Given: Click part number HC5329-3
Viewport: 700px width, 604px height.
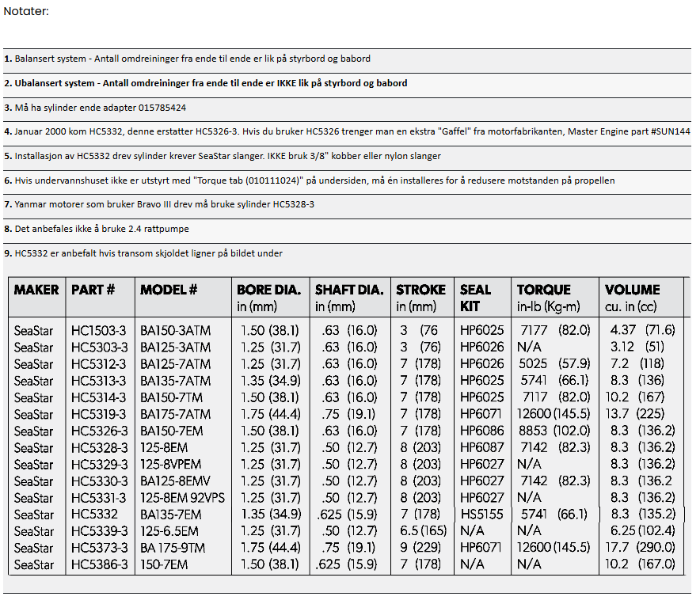Looking at the screenshot, I should (x=99, y=465).
